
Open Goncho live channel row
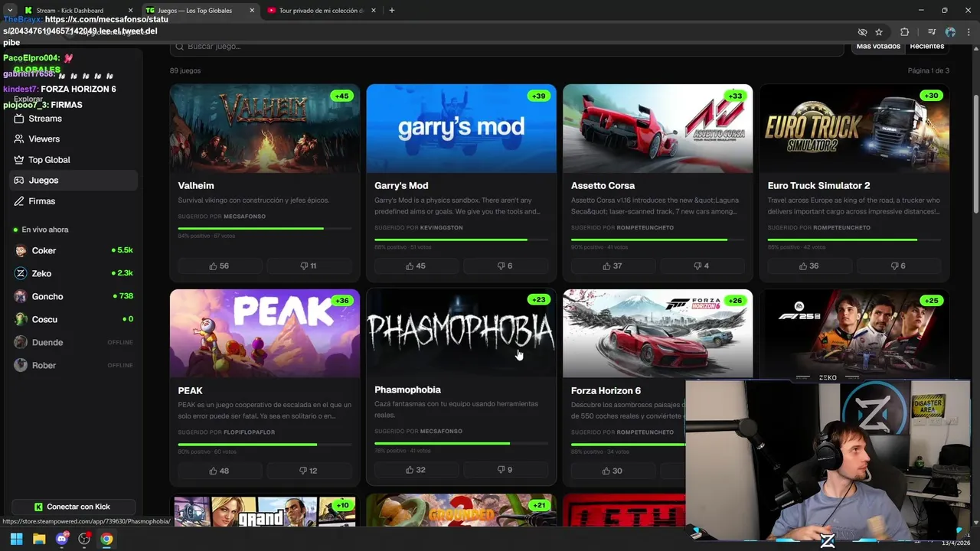(73, 296)
